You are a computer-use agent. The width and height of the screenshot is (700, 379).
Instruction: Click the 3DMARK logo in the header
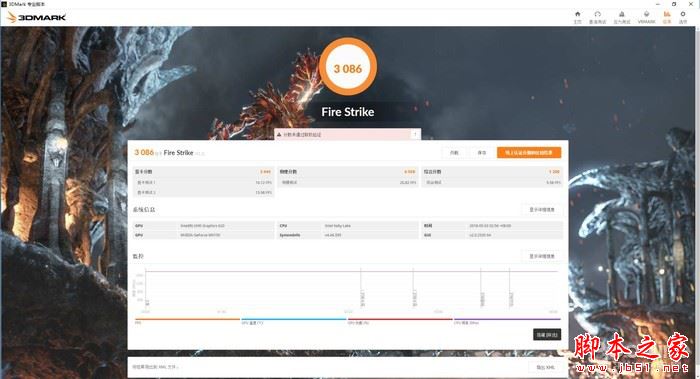[37, 17]
